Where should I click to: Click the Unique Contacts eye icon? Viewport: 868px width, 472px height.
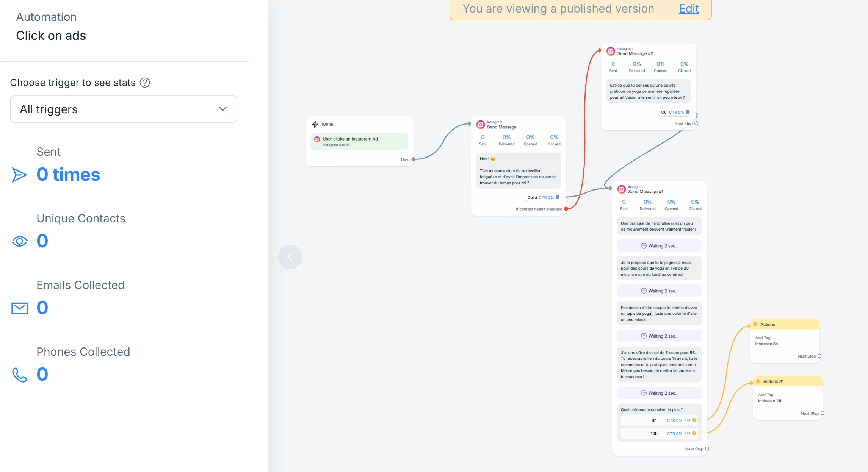click(19, 241)
